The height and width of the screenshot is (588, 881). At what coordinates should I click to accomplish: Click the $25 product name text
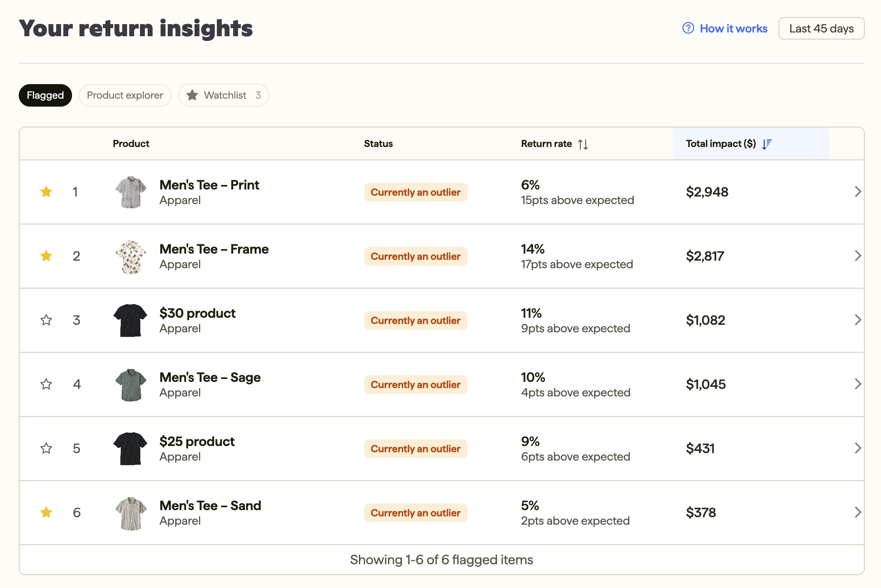[x=197, y=441]
